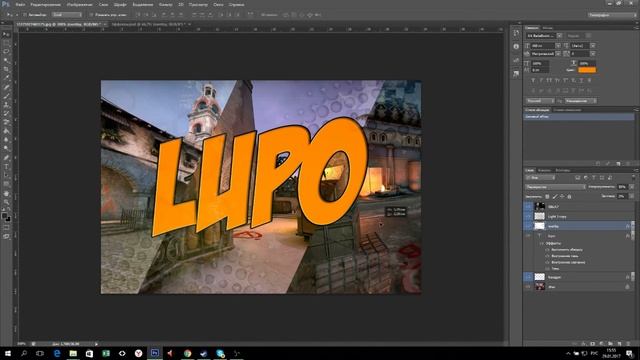This screenshot has height=360, width=640.
Task: Open Chrome from the taskbar
Action: coord(187,353)
